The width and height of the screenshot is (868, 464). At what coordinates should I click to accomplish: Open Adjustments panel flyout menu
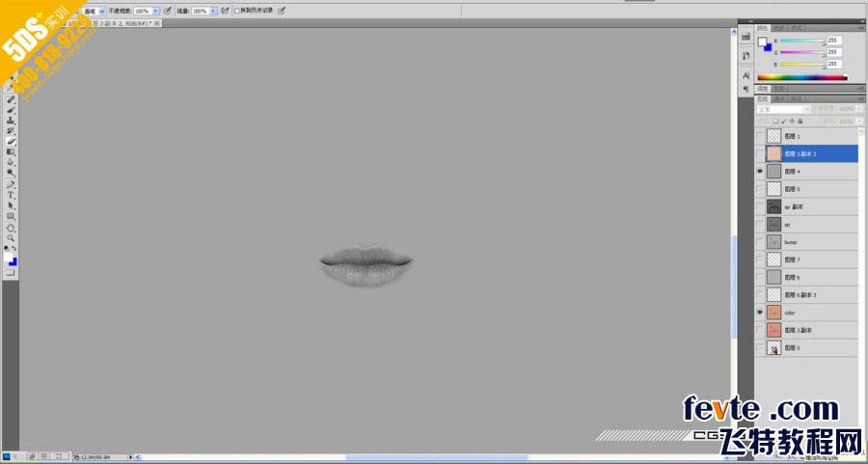[x=861, y=89]
